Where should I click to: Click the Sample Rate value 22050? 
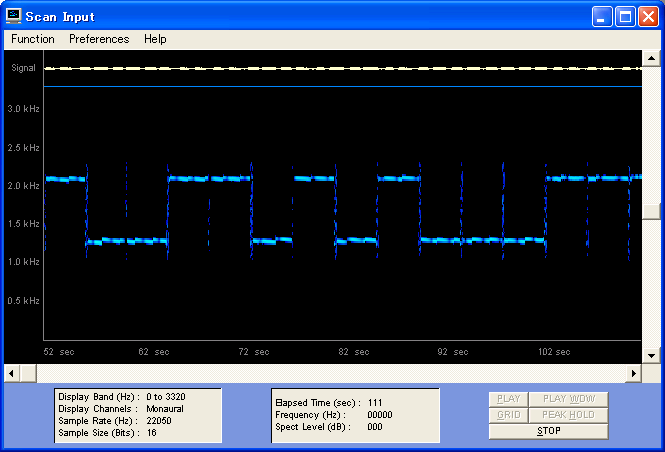coord(159,421)
